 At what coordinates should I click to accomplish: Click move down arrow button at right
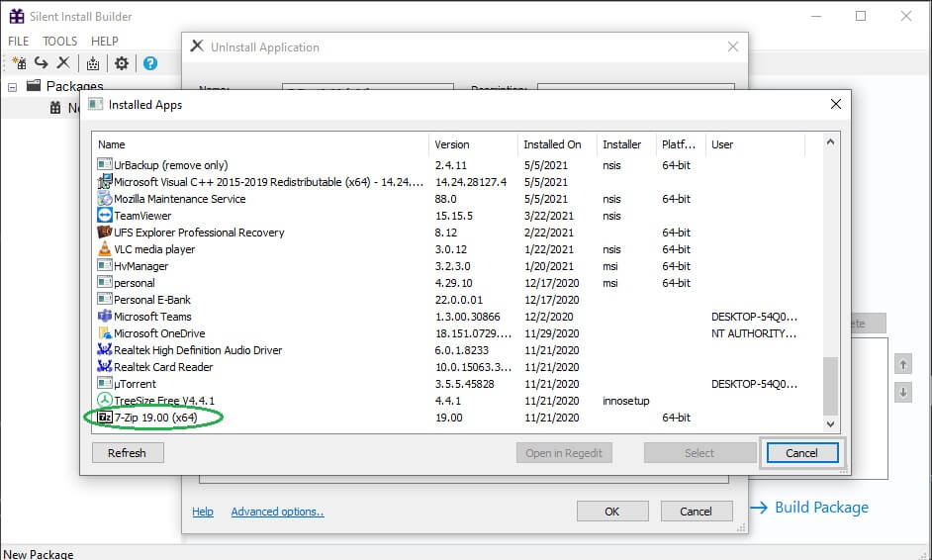[x=903, y=393]
